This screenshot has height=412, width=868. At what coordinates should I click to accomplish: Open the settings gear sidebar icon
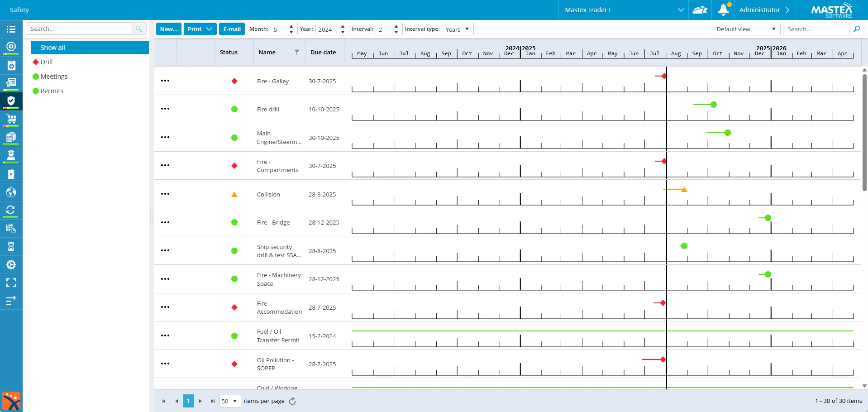[x=11, y=264]
